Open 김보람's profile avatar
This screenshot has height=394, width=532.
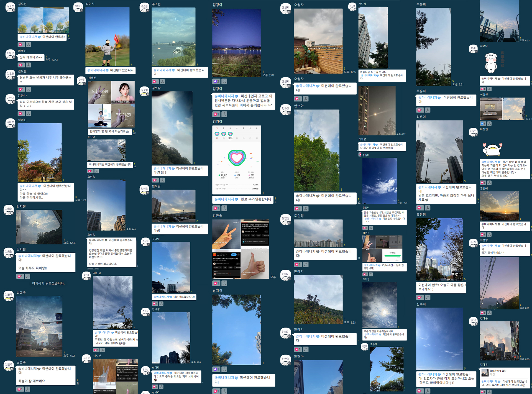pyautogui.click(x=144, y=91)
